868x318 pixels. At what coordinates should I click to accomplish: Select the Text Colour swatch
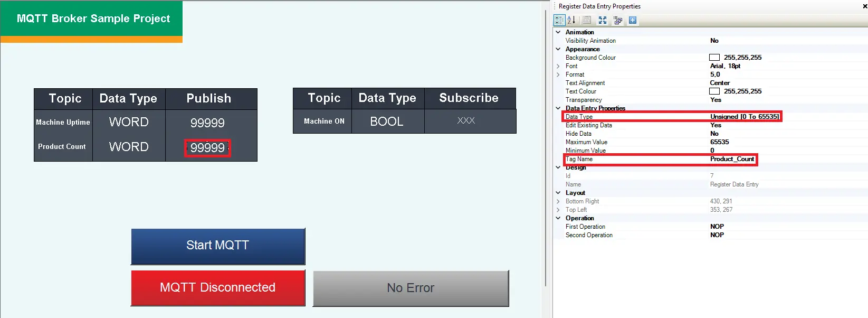(x=714, y=91)
